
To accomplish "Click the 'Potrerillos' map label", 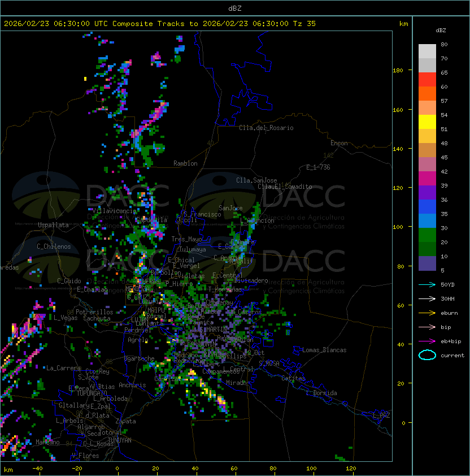I will [94, 312].
